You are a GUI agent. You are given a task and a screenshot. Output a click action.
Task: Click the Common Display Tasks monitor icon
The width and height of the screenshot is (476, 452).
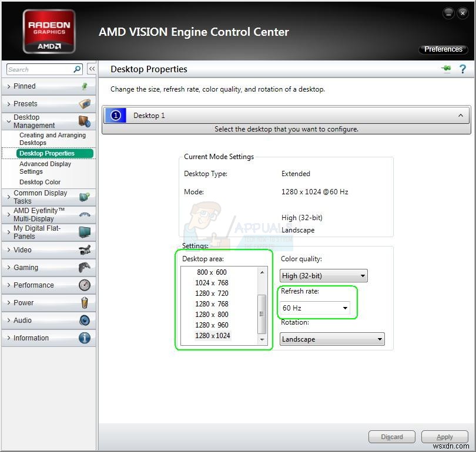[85, 197]
